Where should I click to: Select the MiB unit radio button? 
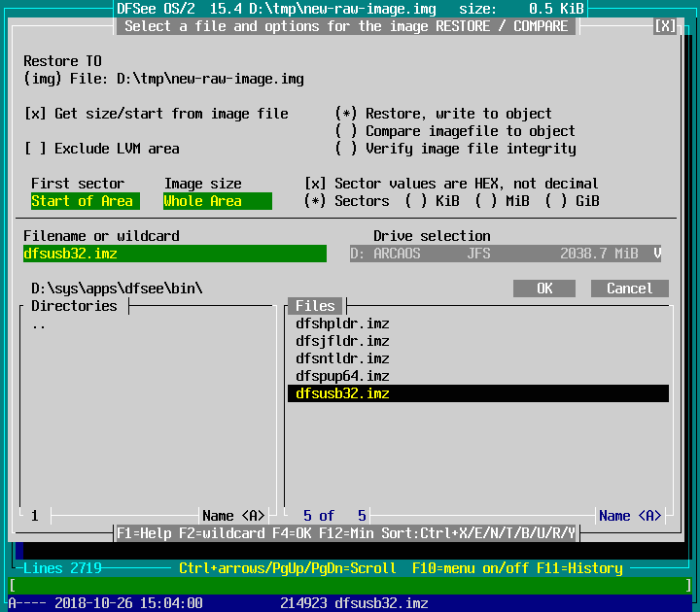pos(486,201)
